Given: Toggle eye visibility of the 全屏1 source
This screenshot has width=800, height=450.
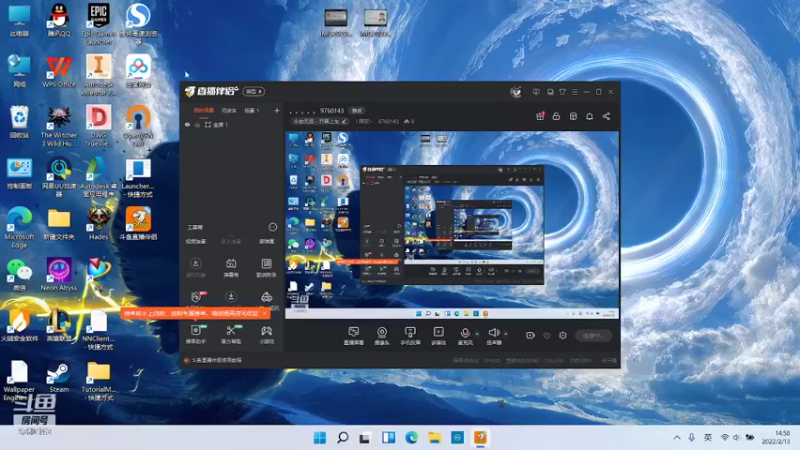Looking at the screenshot, I should point(187,125).
